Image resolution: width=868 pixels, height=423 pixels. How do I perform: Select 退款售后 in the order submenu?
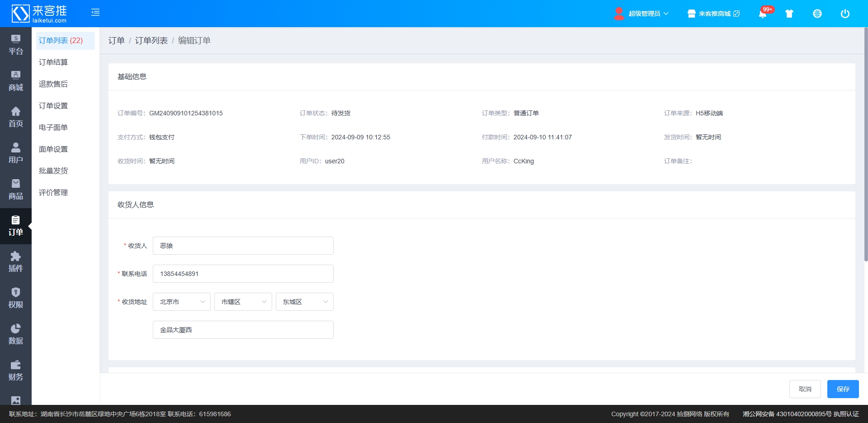tap(53, 84)
